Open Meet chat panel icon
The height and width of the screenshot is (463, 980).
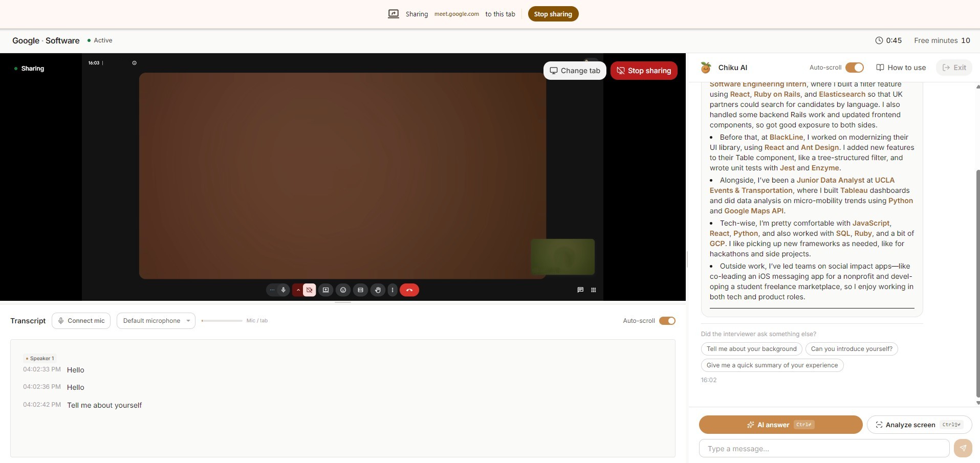click(580, 290)
